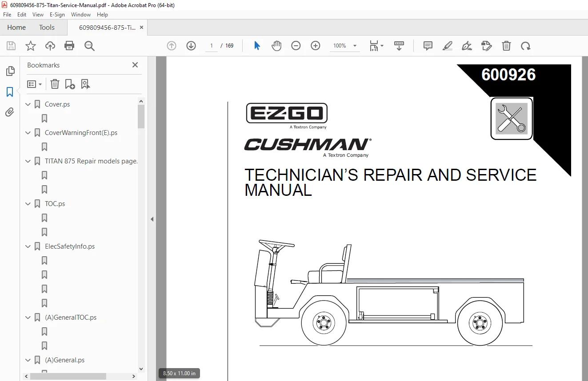
Task: Collapse the CoverWarningFront(E).ps bookmark
Action: [28, 133]
